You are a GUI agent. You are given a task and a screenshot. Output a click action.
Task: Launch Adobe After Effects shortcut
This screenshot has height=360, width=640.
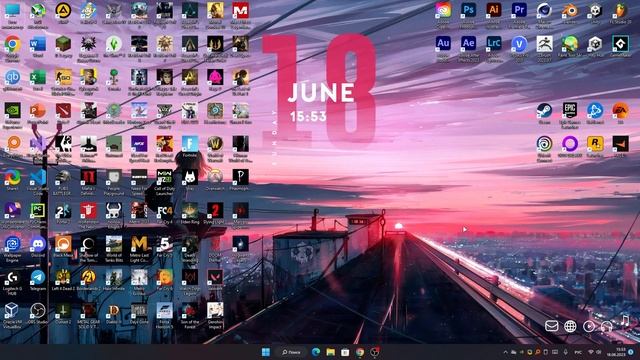coord(469,44)
